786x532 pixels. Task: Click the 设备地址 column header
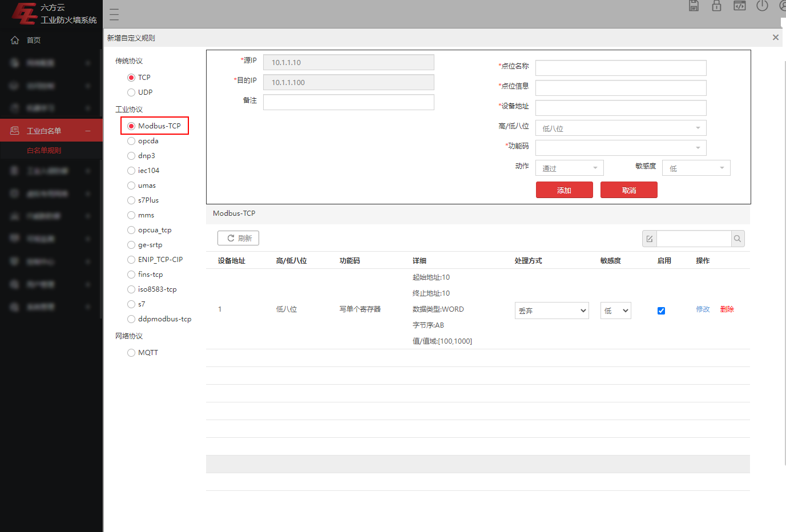[232, 261]
